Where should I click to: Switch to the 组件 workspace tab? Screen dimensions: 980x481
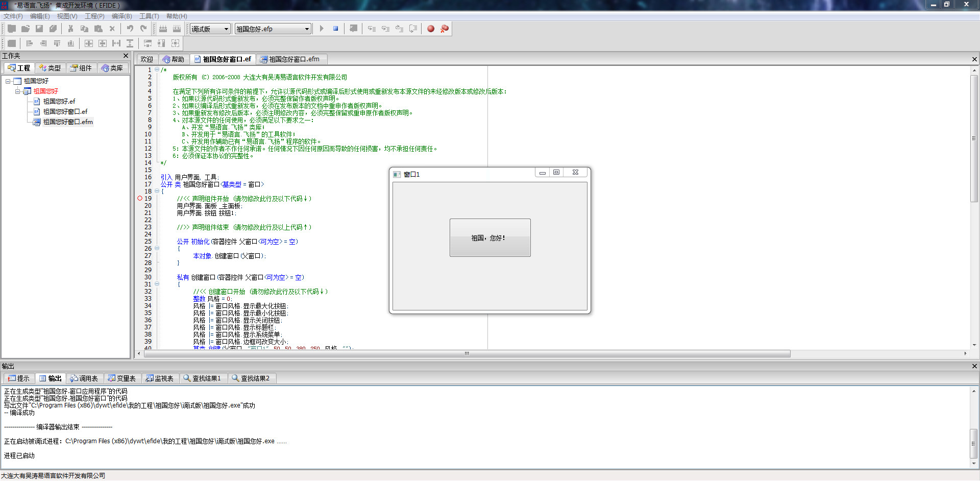pos(81,68)
